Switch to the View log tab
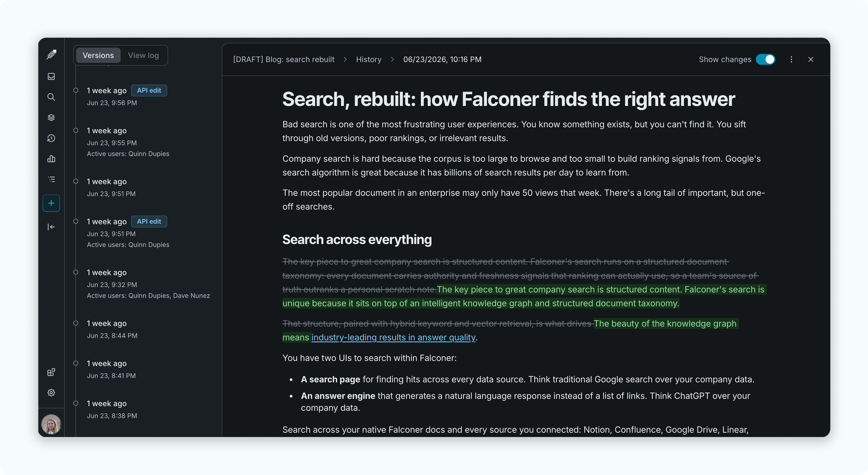 click(x=143, y=55)
